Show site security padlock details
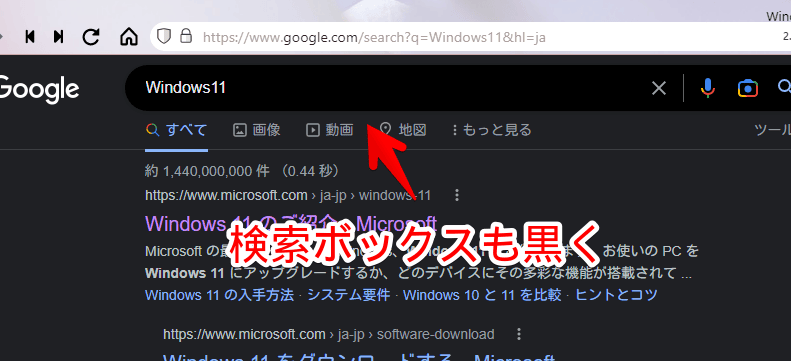 [186, 36]
